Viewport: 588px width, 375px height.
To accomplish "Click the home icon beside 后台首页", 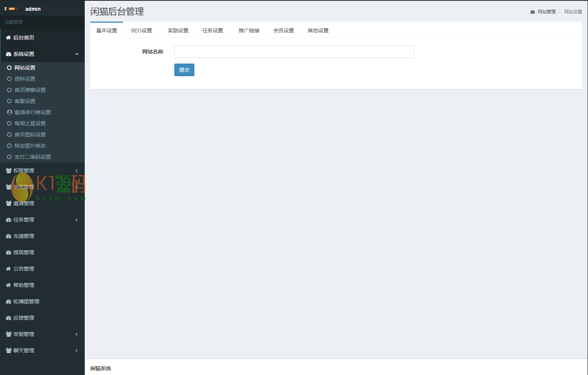I will [9, 38].
